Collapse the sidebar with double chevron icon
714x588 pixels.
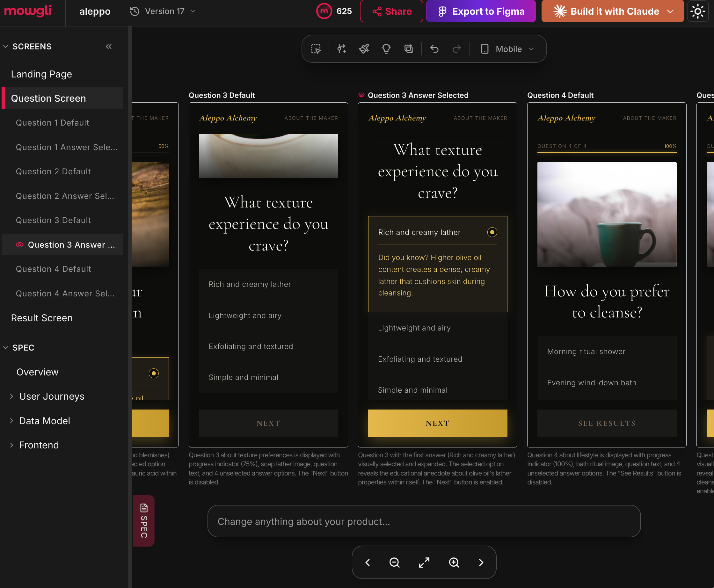click(x=108, y=47)
